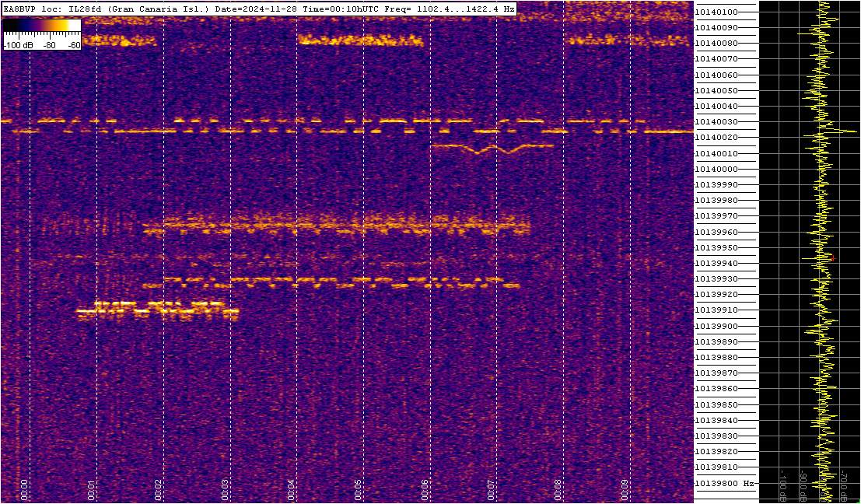Pick the 10140050 frequency label
The image size is (861, 504).
(x=716, y=90)
